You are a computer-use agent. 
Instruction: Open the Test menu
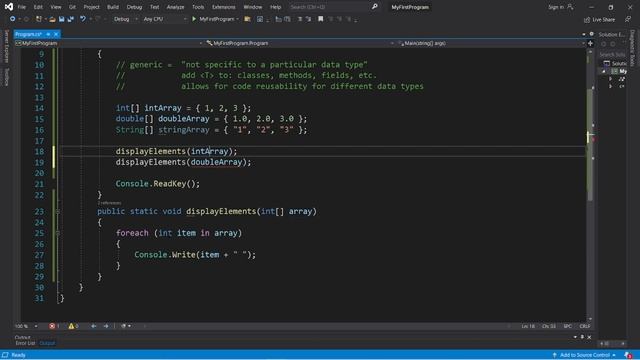[x=154, y=7]
